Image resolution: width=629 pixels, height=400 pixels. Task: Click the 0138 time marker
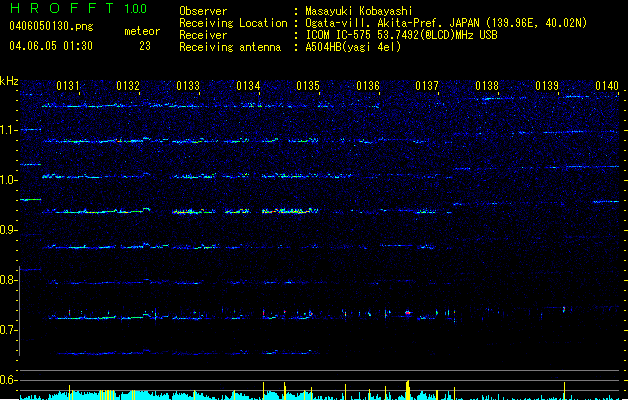pos(487,86)
